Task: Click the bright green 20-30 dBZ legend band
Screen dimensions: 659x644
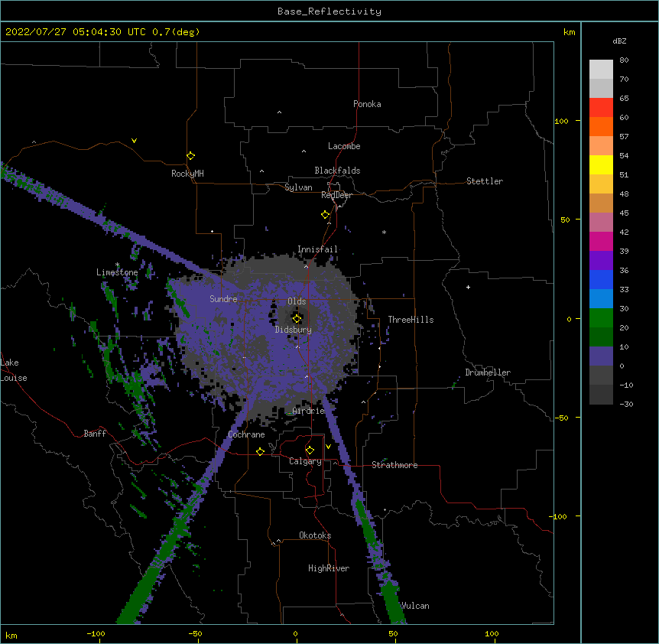Action: [x=601, y=318]
